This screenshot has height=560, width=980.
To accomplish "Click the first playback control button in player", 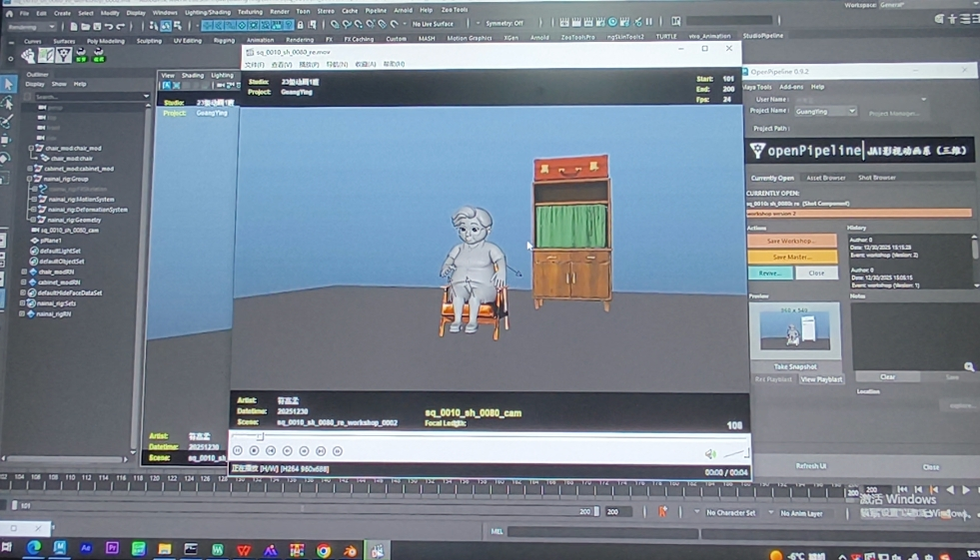I will click(x=238, y=451).
